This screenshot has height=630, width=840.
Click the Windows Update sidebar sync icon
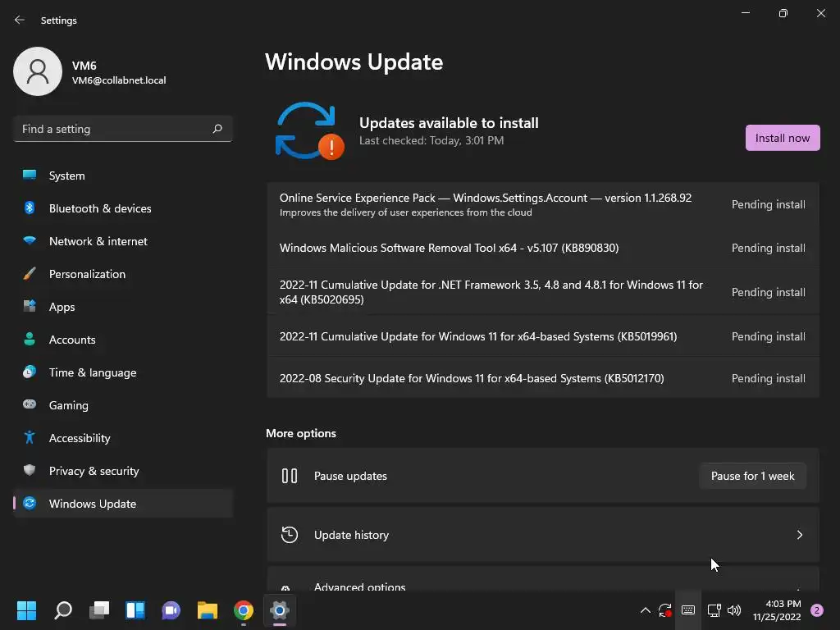(x=30, y=503)
